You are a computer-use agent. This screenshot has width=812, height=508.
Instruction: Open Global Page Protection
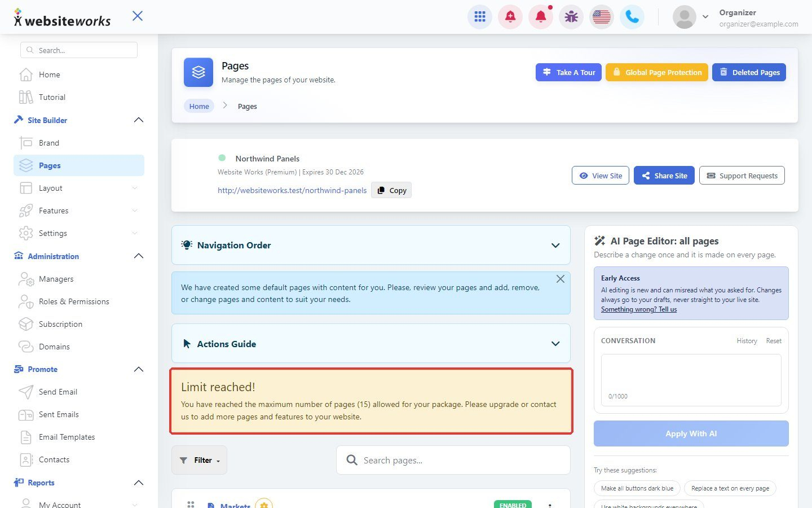click(657, 72)
